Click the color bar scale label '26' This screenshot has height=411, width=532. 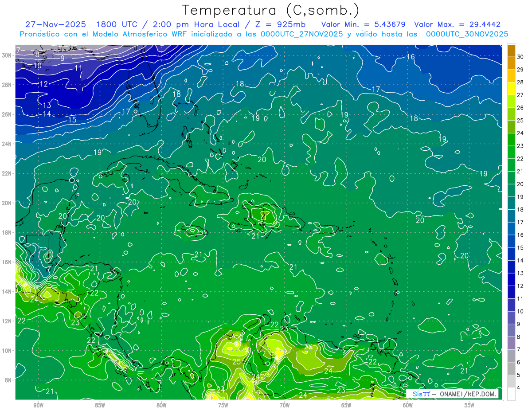coord(520,108)
